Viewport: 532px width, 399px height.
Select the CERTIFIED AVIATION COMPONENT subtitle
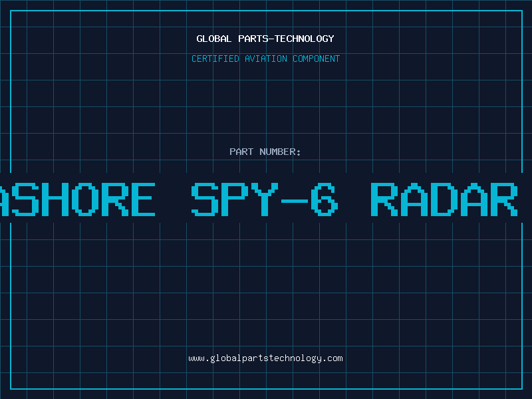(265, 59)
